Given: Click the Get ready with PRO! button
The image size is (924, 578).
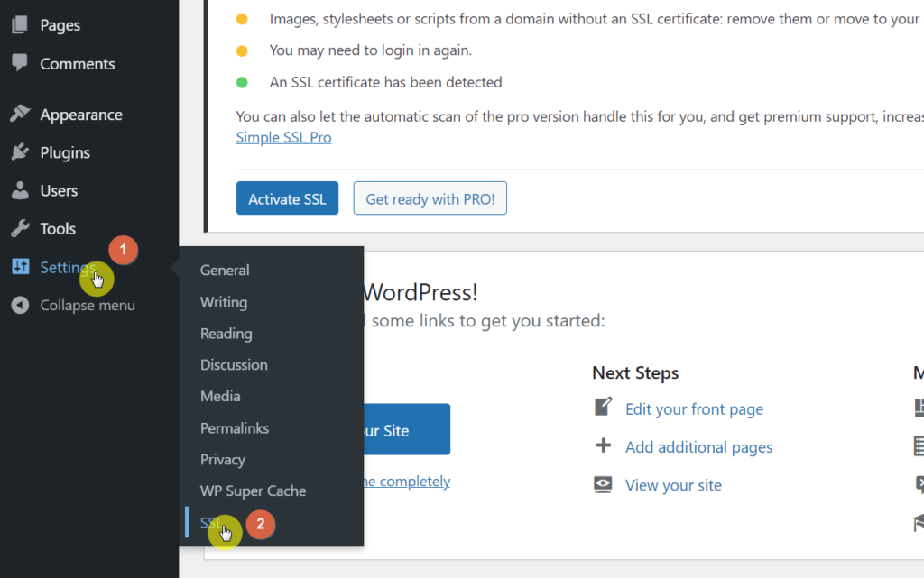Looking at the screenshot, I should 430,198.
